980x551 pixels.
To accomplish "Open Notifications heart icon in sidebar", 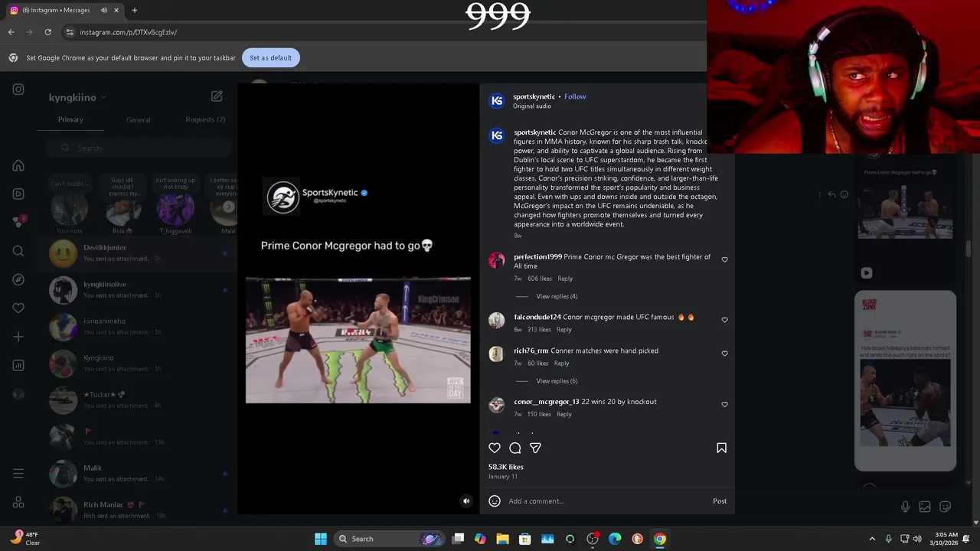I will 18,308.
